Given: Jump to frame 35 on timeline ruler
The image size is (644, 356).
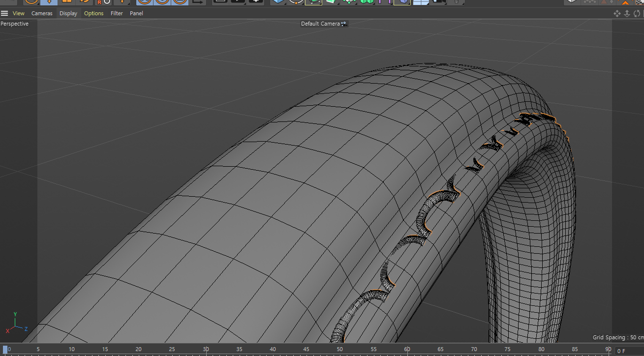Looking at the screenshot, I should pos(240,349).
